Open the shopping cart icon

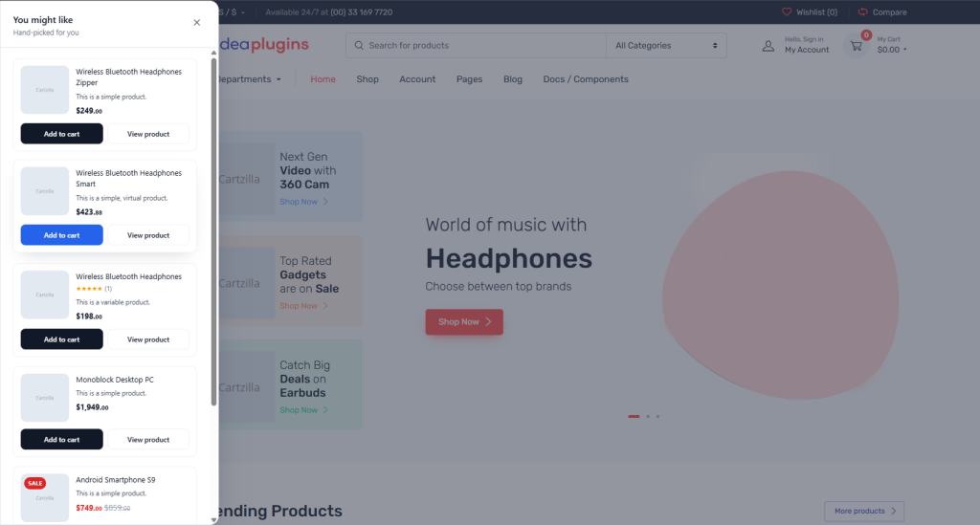pos(857,46)
